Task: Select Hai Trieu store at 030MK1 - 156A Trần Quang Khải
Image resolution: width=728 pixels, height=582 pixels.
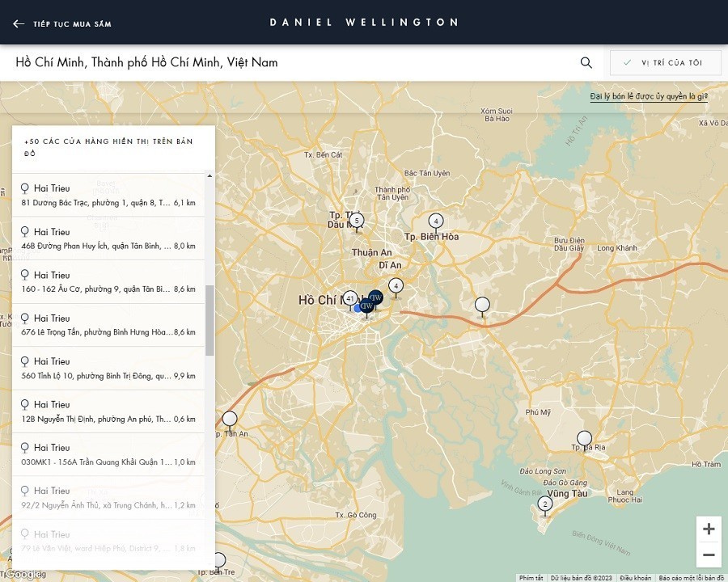Action: pyautogui.click(x=108, y=454)
